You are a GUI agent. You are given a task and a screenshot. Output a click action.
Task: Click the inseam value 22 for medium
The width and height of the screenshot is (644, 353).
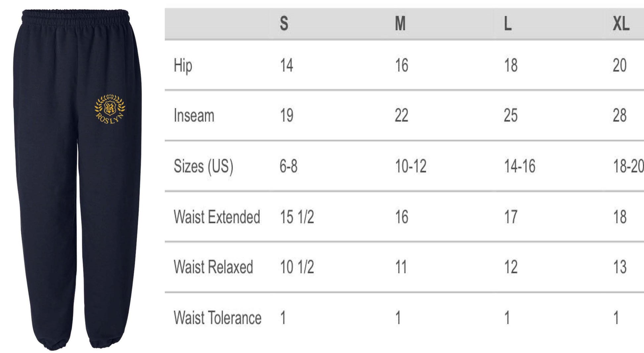click(x=401, y=116)
